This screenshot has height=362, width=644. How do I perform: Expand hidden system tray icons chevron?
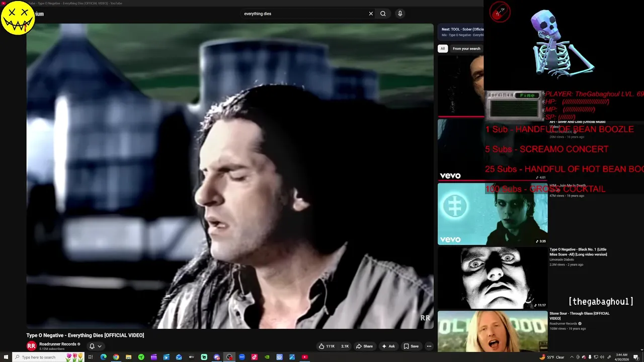point(572,357)
